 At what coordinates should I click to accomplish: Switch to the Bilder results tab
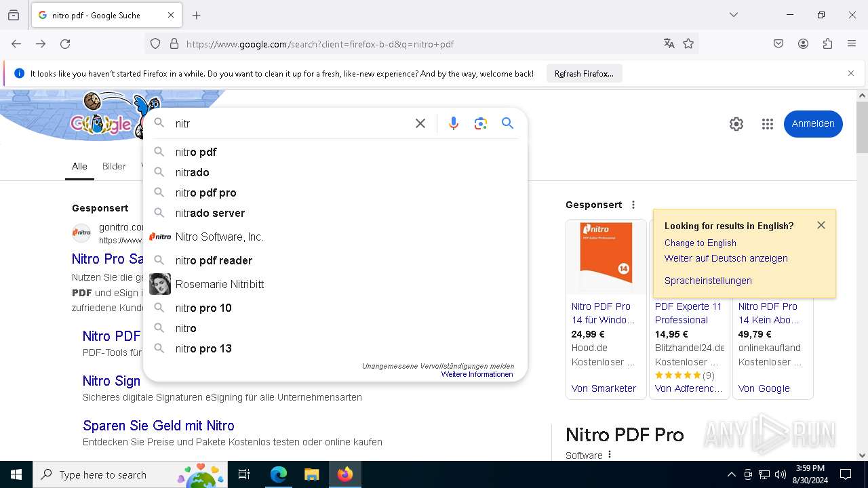point(114,167)
